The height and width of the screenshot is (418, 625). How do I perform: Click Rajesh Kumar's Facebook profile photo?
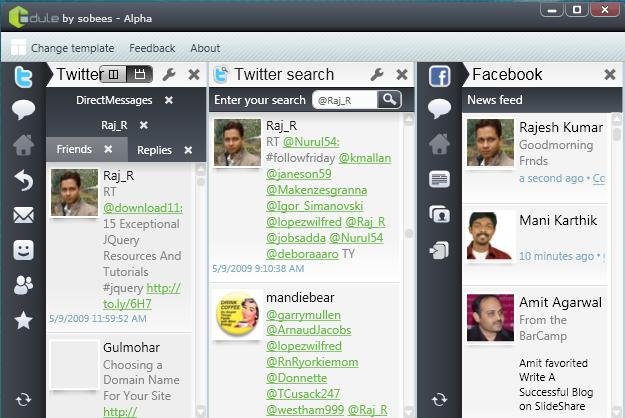tap(490, 143)
